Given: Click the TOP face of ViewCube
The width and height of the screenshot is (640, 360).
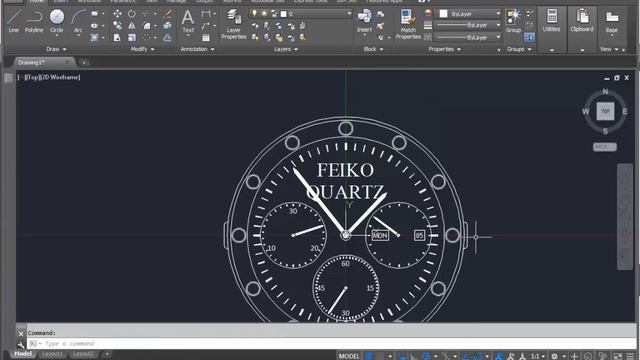Looking at the screenshot, I should [605, 111].
